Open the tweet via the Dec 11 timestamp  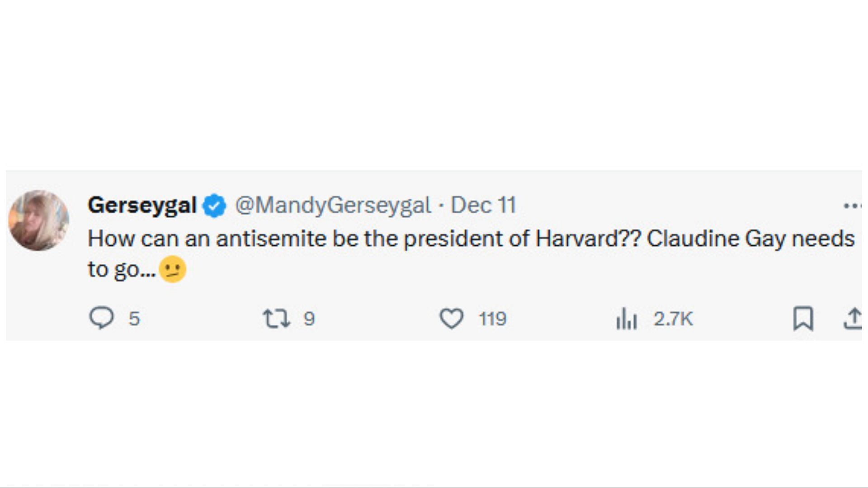(483, 205)
